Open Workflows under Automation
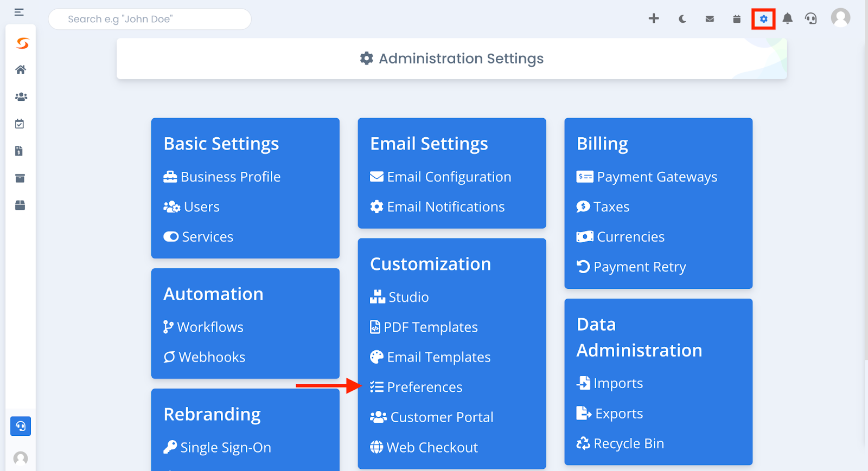This screenshot has height=471, width=868. [203, 327]
